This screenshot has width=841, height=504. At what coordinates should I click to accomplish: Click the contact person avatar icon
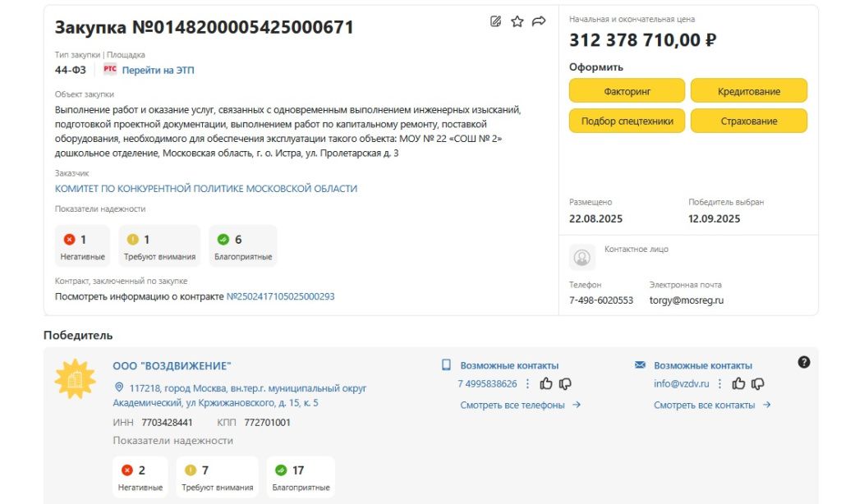(x=582, y=257)
